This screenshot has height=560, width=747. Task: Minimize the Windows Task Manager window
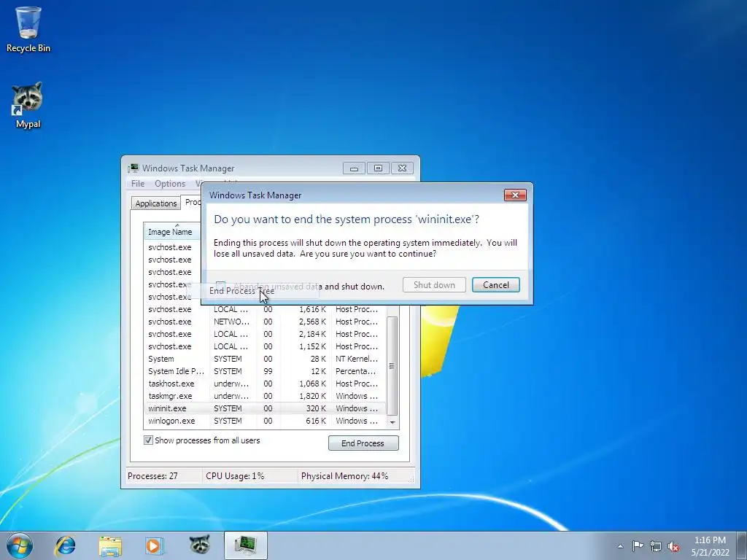(354, 168)
